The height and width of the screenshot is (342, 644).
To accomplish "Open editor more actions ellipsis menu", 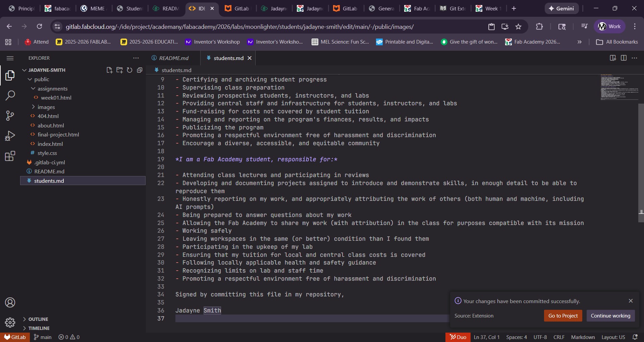I will [634, 58].
